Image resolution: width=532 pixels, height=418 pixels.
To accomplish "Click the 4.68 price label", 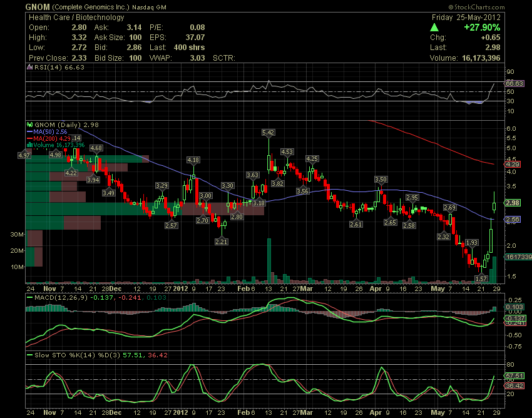I will pos(96,148).
